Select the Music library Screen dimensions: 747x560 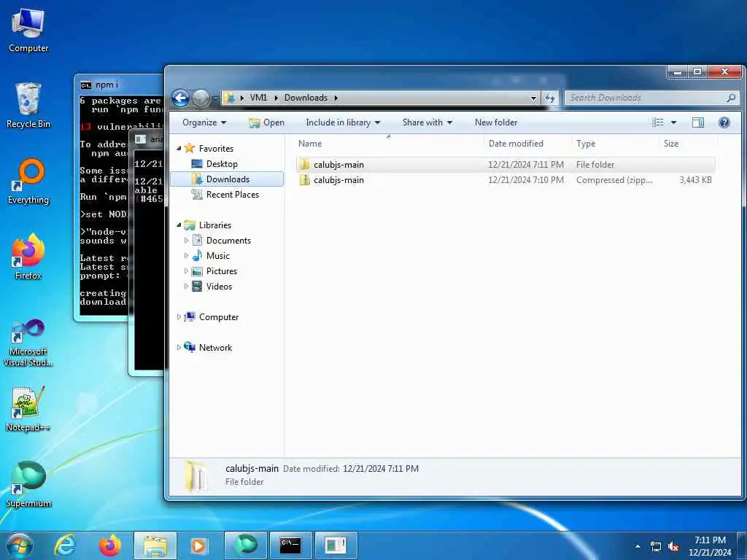coord(217,256)
